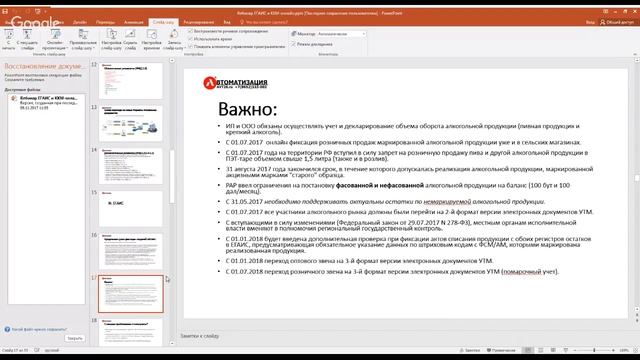The width and height of the screenshot is (640, 360).
Task: Open the Дизайн ribbon tab
Action: [x=80, y=22]
